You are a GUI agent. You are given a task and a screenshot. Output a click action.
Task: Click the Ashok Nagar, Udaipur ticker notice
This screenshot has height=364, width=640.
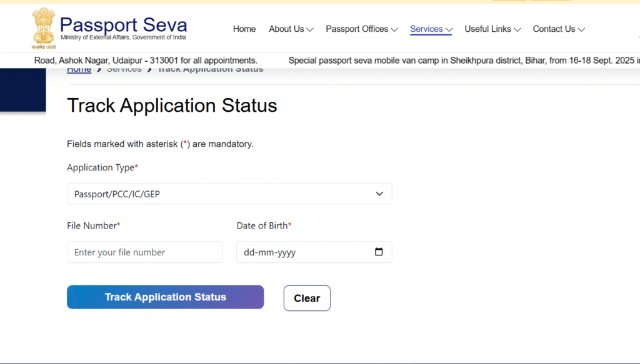tap(146, 61)
